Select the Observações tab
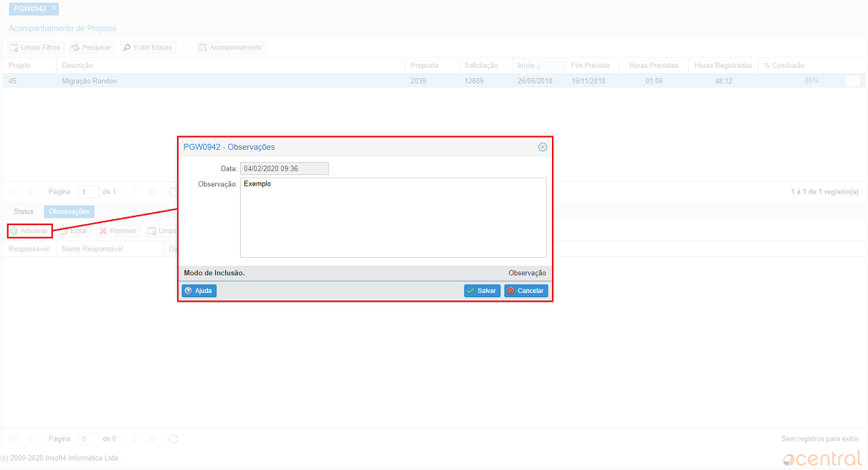This screenshot has height=470, width=868. [69, 212]
